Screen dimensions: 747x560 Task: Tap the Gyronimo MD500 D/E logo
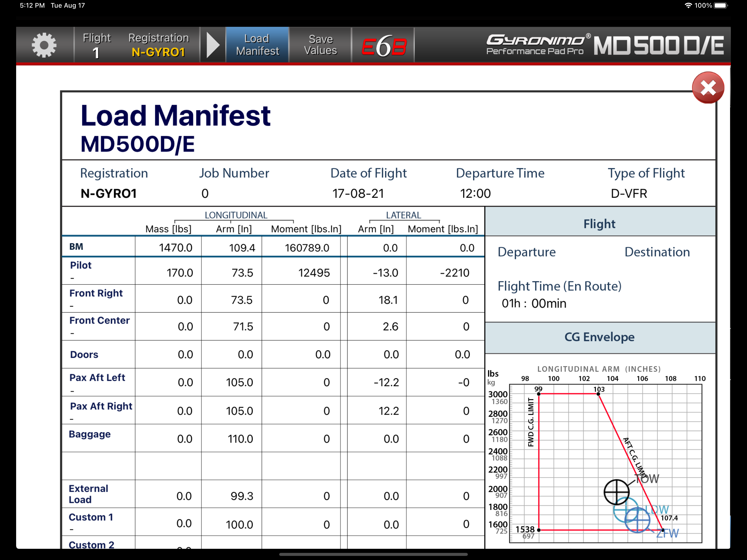605,45
